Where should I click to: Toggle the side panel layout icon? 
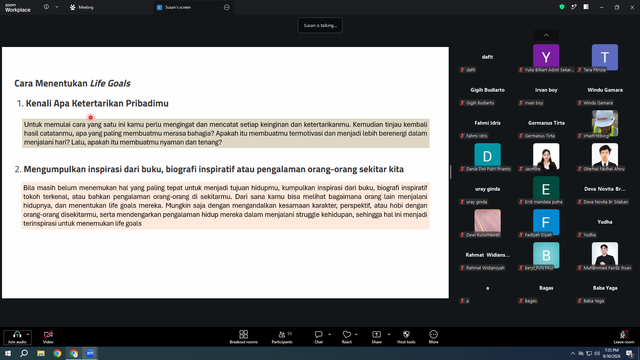(x=586, y=7)
